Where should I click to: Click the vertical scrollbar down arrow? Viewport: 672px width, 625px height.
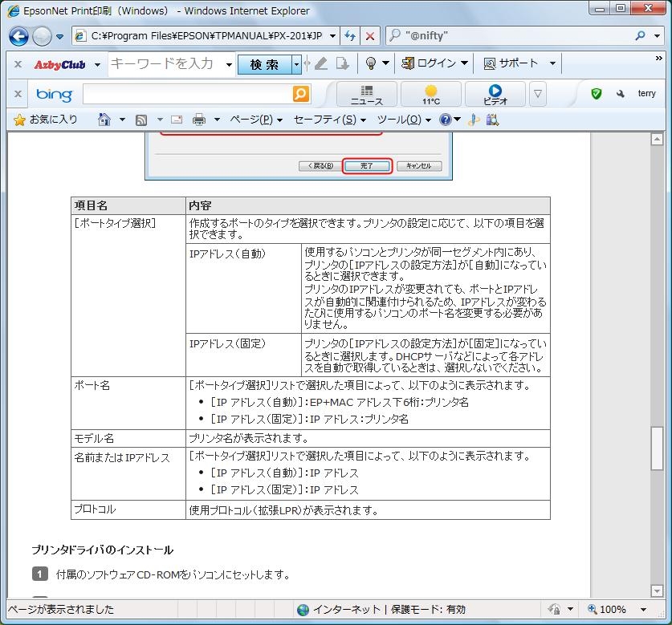pyautogui.click(x=657, y=591)
